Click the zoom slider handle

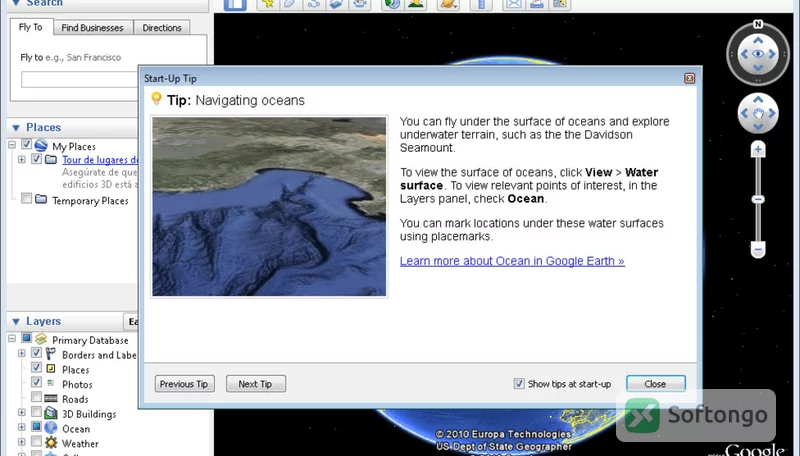pos(758,199)
